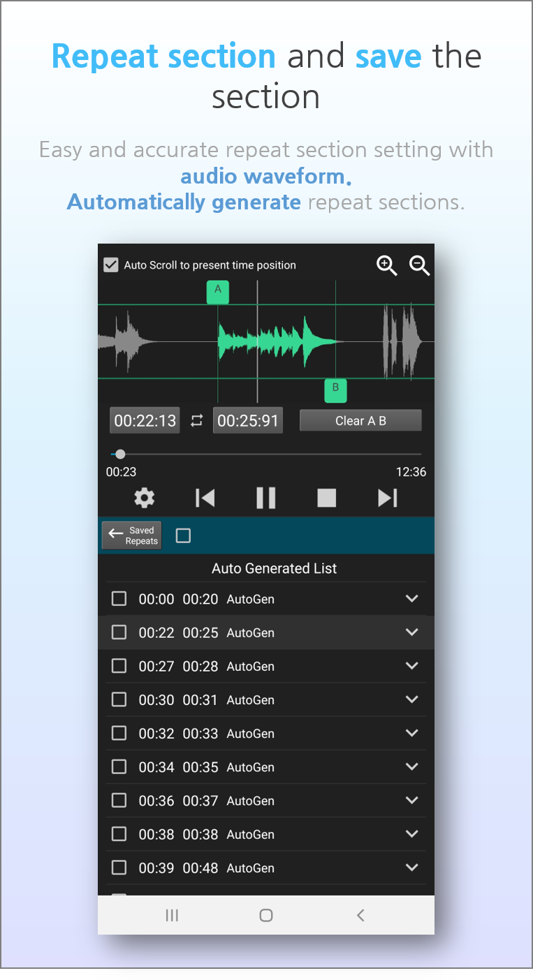Expand the 00:36 00:37 row chevron

[412, 800]
